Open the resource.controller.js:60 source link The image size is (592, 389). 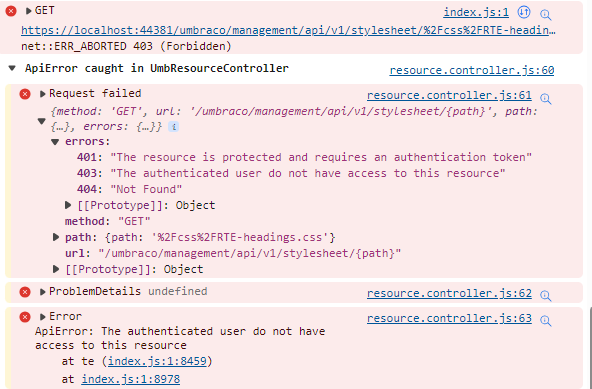472,70
